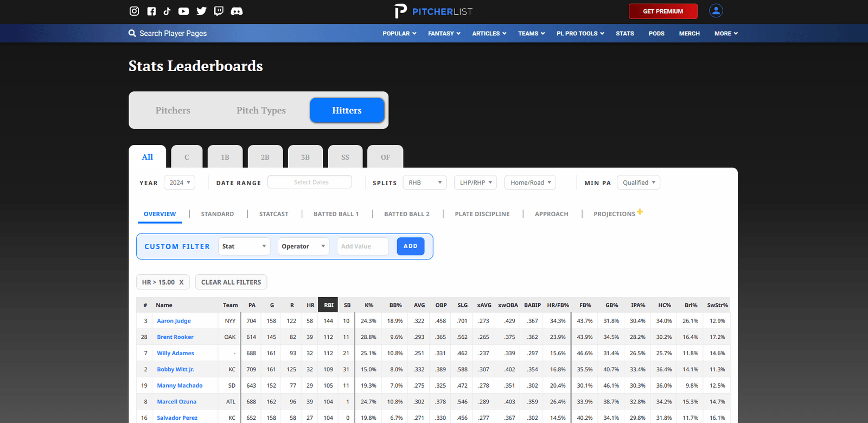Viewport: 868px width, 423px height.
Task: Click Clear All Filters button
Action: point(231,282)
